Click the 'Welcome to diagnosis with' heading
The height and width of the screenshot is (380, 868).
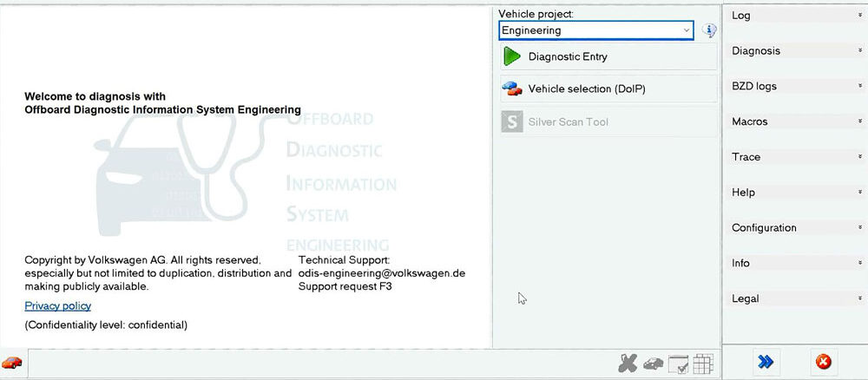tap(95, 96)
